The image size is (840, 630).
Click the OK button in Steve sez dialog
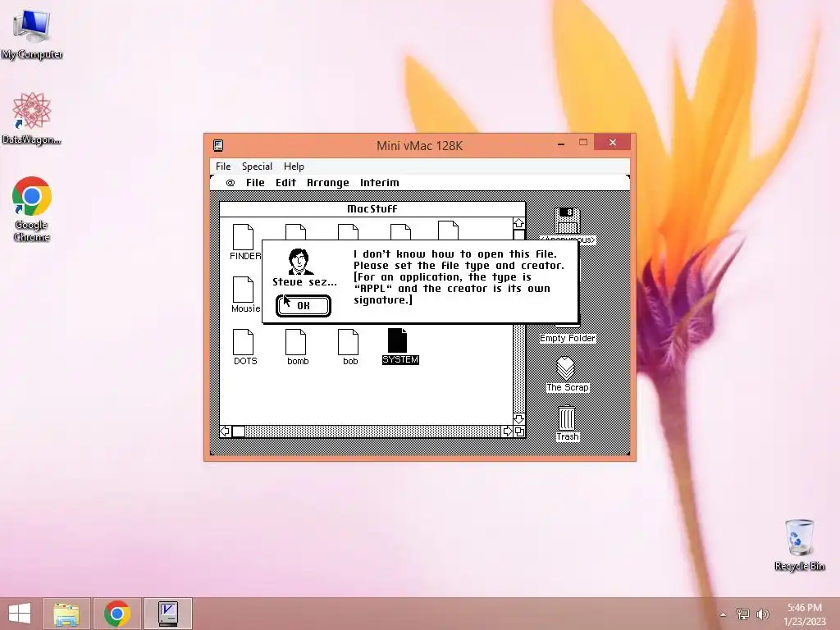pyautogui.click(x=304, y=306)
